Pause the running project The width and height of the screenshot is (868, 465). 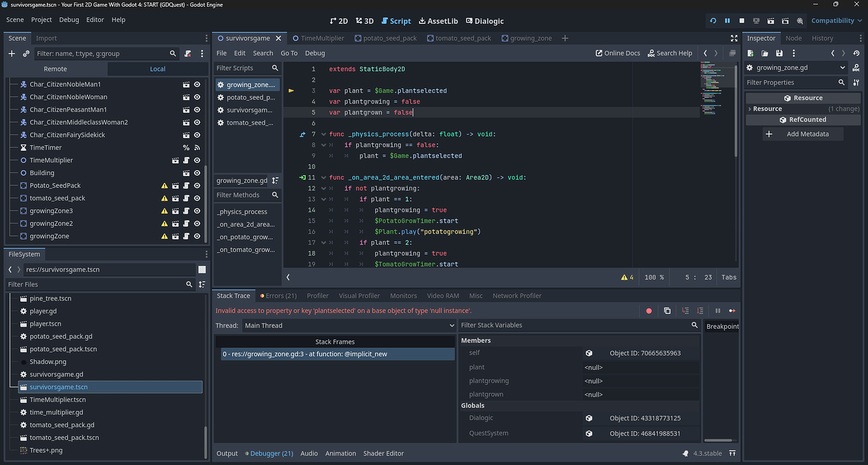[x=727, y=21]
